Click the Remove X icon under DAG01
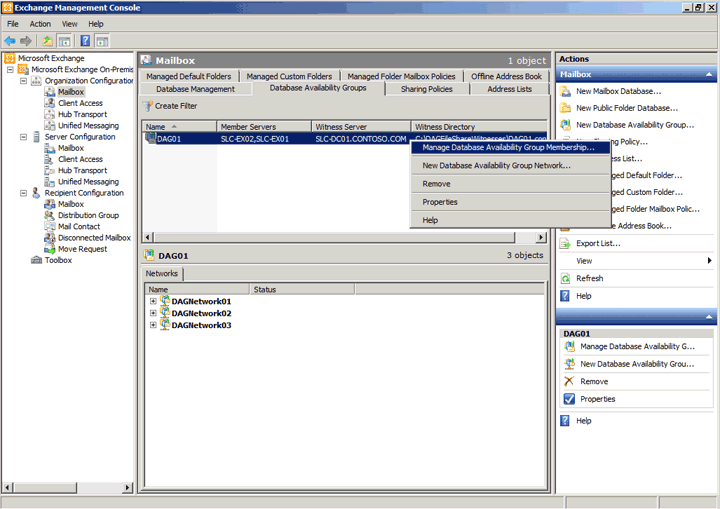 coord(569,381)
